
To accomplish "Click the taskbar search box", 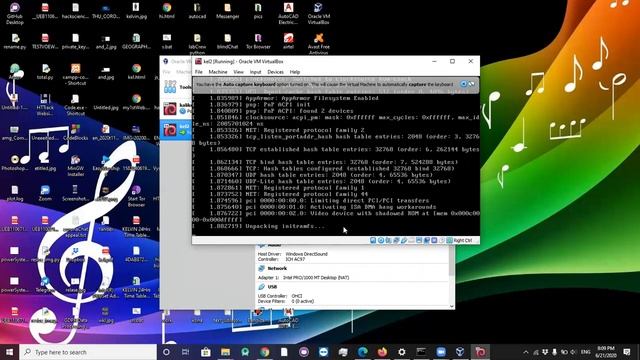I will pos(88,352).
